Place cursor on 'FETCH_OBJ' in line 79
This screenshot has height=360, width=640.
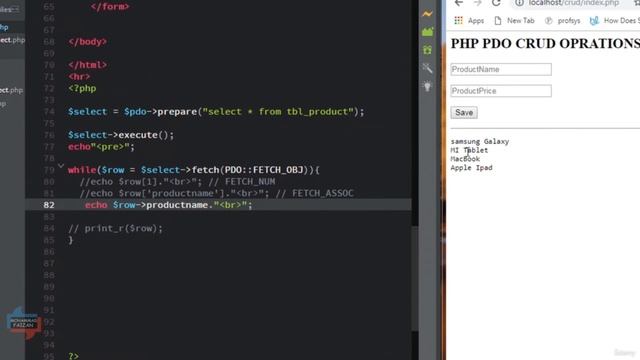278,170
